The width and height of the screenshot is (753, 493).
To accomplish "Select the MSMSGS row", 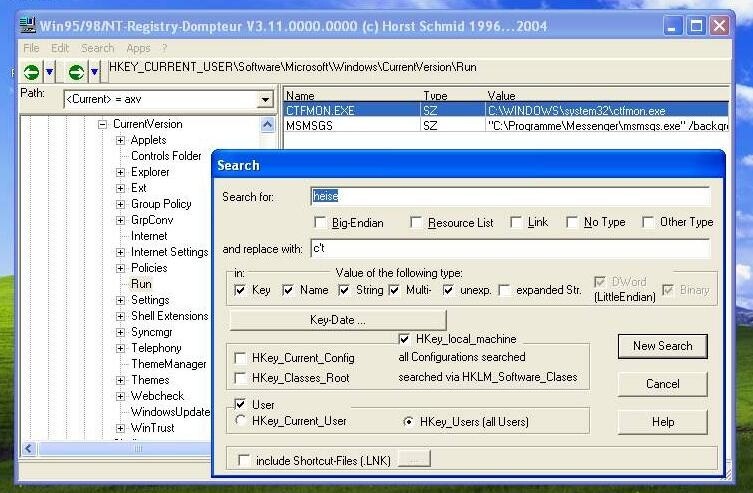I will (506, 126).
